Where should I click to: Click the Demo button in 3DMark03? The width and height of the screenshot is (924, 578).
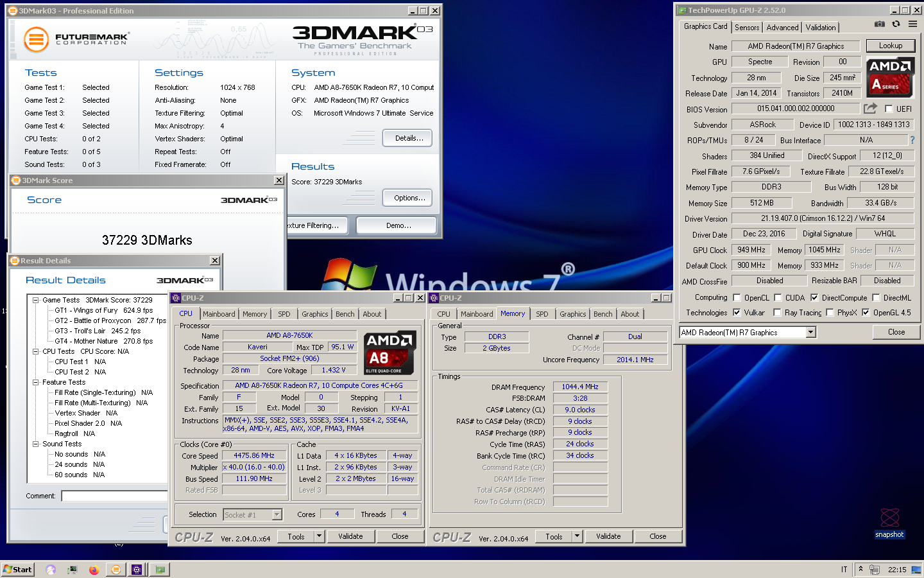397,225
